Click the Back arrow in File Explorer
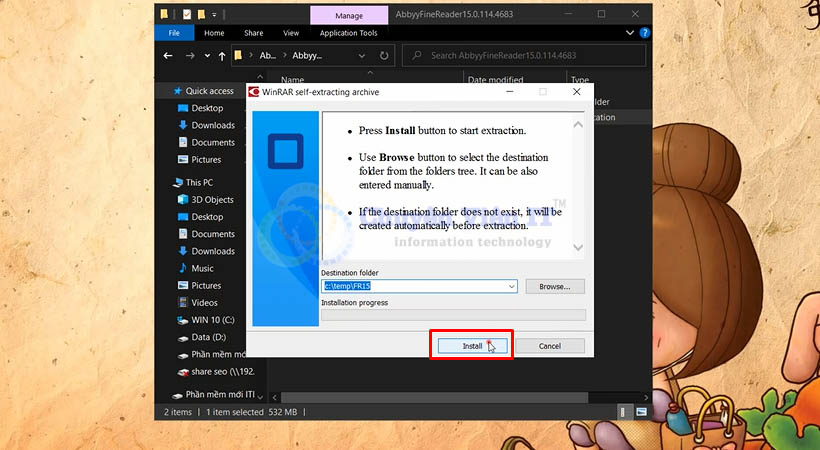The height and width of the screenshot is (450, 820). click(x=169, y=56)
